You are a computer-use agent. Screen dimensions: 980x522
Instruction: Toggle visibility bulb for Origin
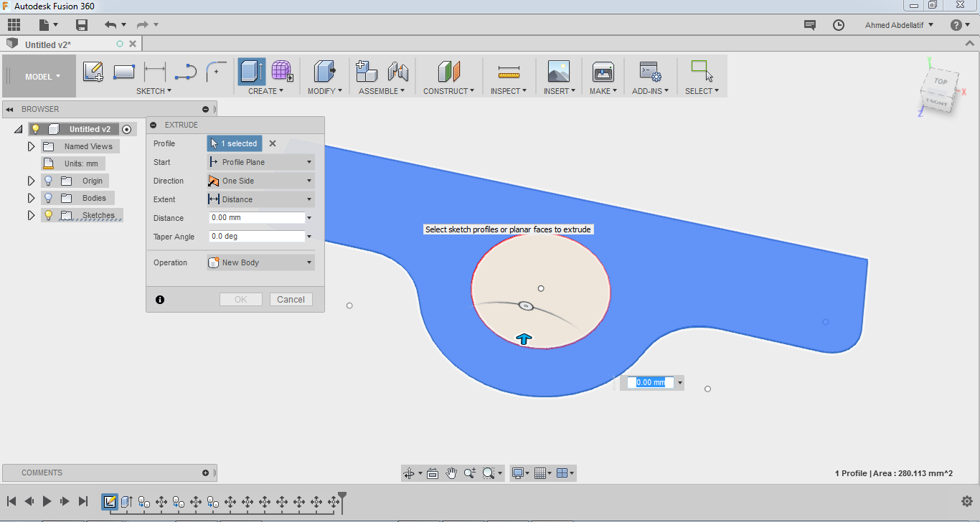point(48,181)
